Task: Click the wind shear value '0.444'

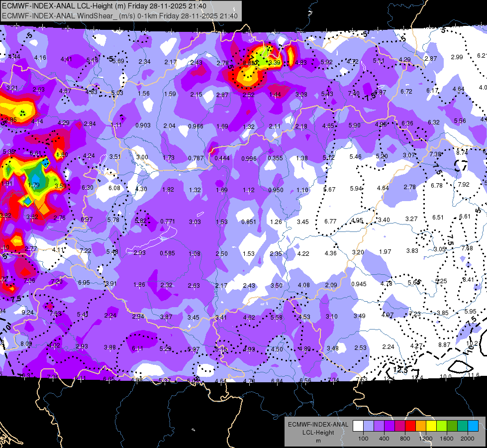Action: [222, 158]
